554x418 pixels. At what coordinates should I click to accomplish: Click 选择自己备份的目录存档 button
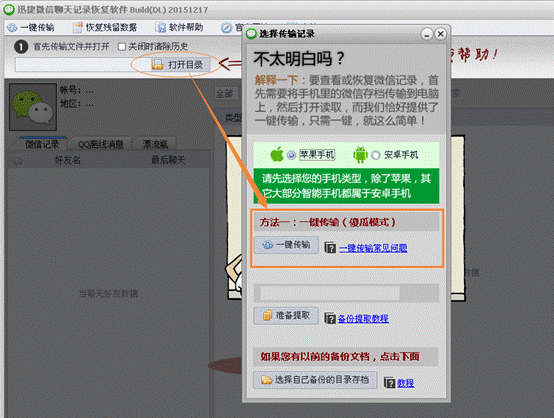[x=315, y=380]
